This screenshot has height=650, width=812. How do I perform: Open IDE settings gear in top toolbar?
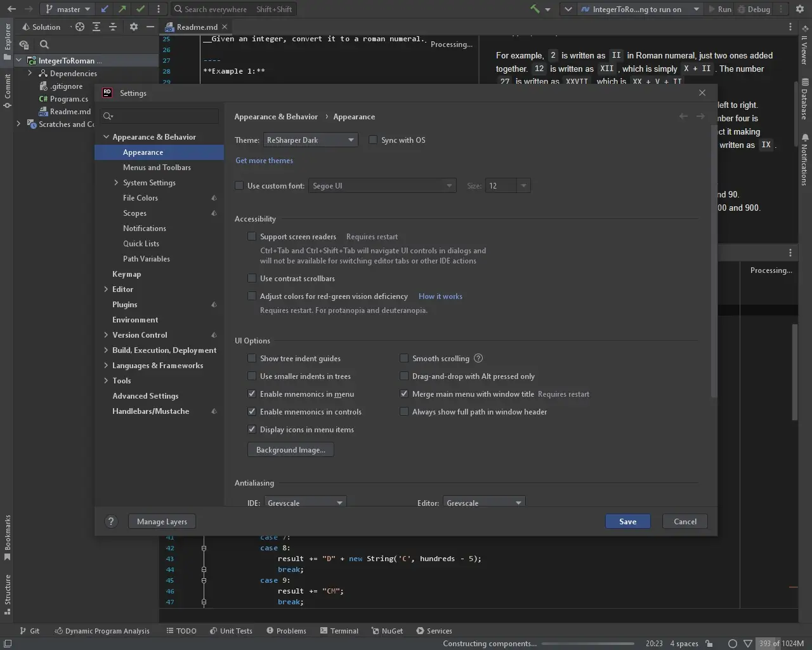(x=800, y=9)
